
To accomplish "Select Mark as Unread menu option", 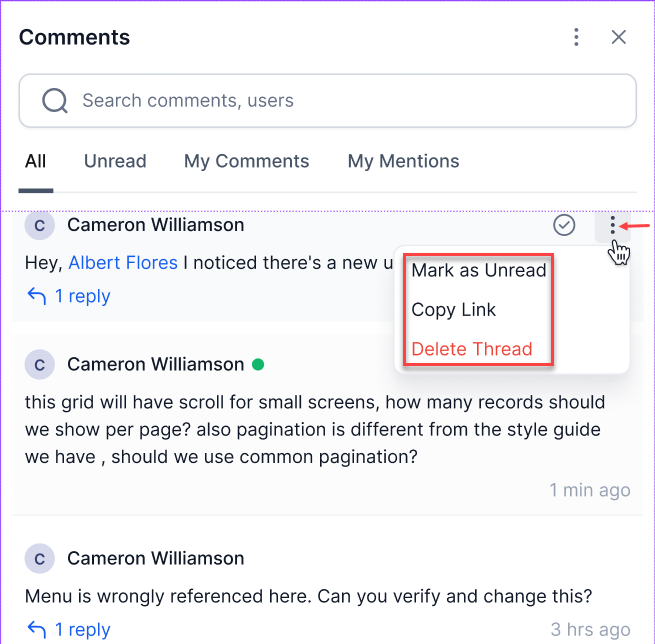I will point(478,270).
